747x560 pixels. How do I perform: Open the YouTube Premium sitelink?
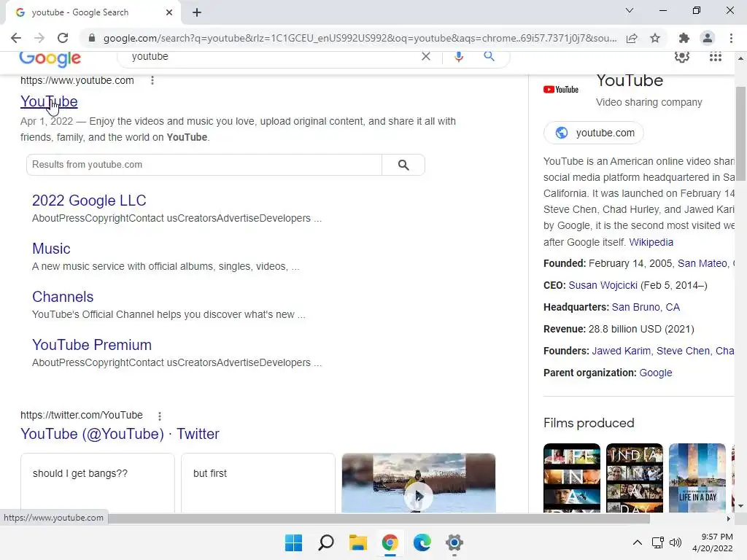tap(92, 345)
